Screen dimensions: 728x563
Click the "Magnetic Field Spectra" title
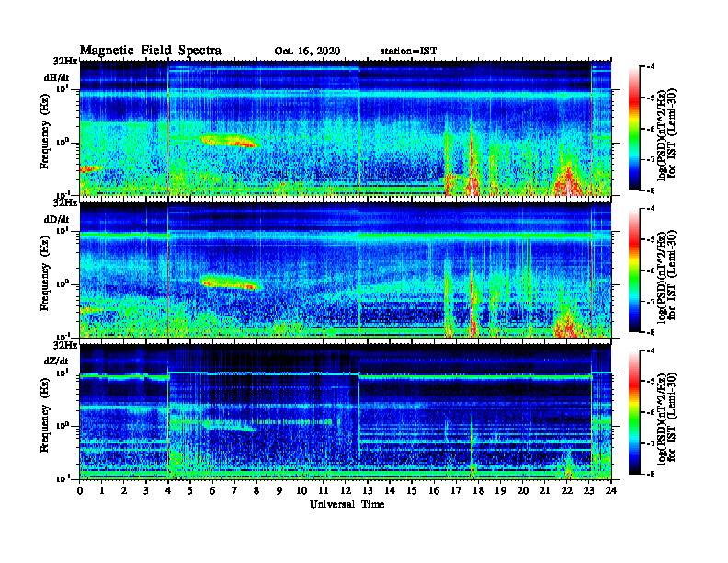(151, 51)
